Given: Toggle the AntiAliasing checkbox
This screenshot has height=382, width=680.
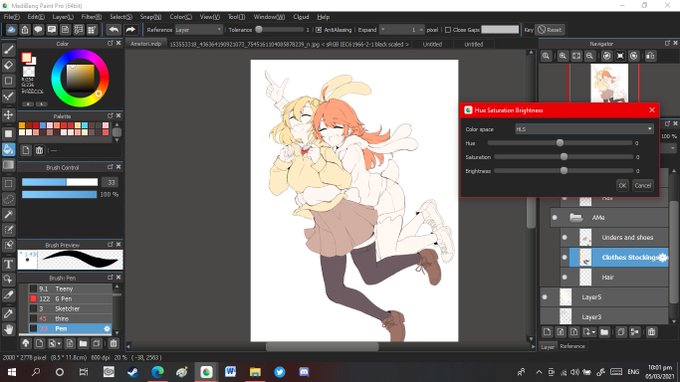Looking at the screenshot, I should [x=319, y=30].
